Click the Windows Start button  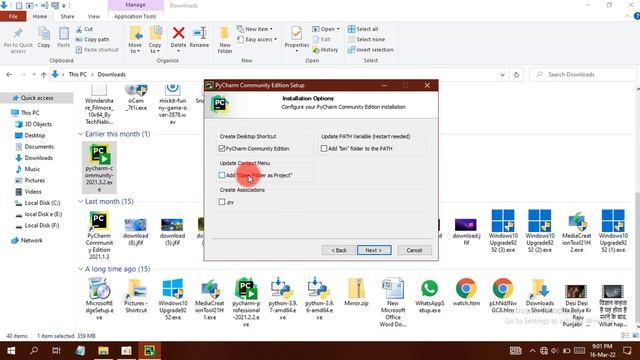tap(11, 351)
